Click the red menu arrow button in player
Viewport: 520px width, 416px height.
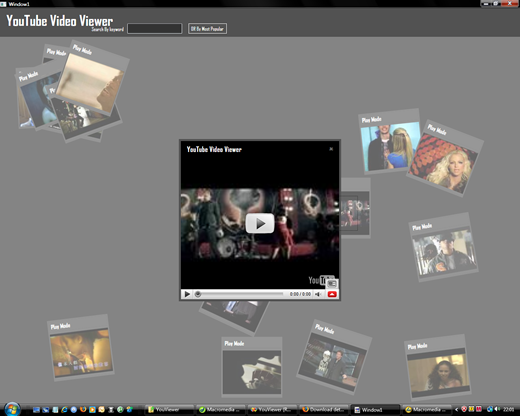coord(332,294)
